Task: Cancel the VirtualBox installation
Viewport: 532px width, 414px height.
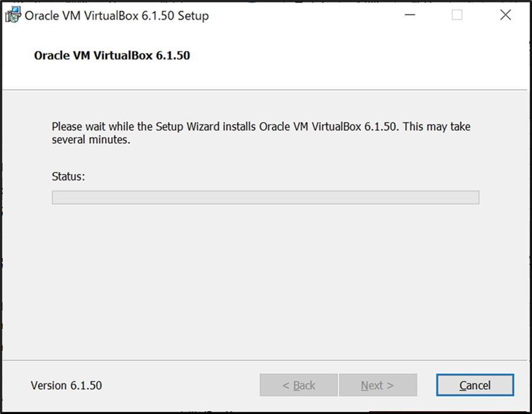Action: coord(475,385)
